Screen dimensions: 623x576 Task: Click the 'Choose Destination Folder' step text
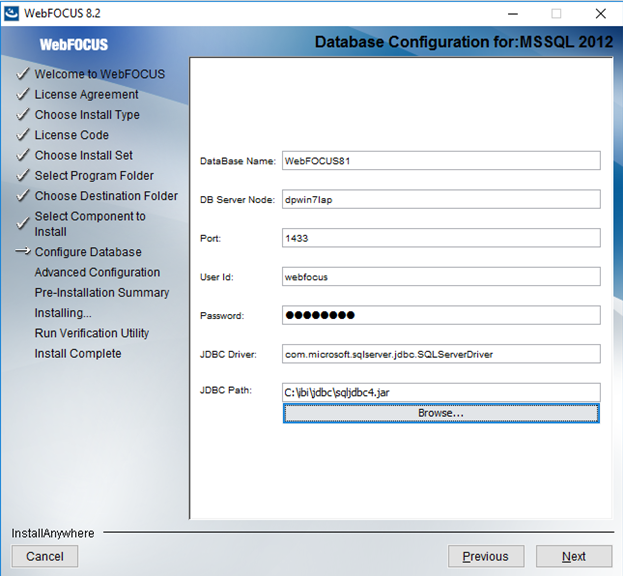[106, 196]
